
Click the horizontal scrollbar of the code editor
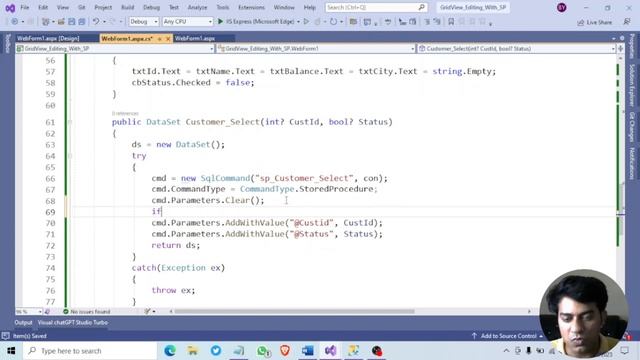[x=294, y=311]
